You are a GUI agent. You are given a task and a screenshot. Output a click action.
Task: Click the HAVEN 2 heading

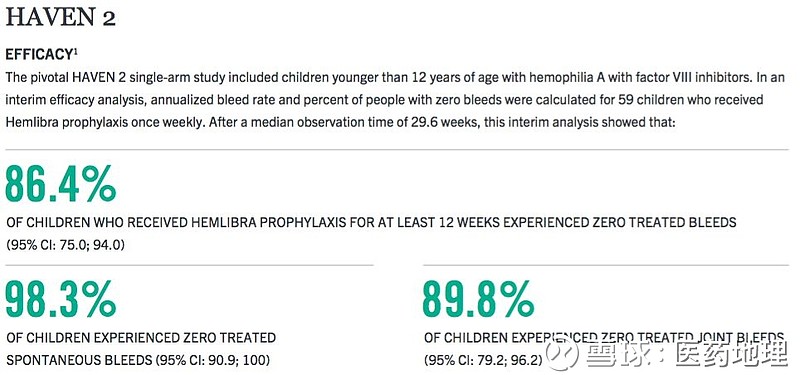[60, 18]
